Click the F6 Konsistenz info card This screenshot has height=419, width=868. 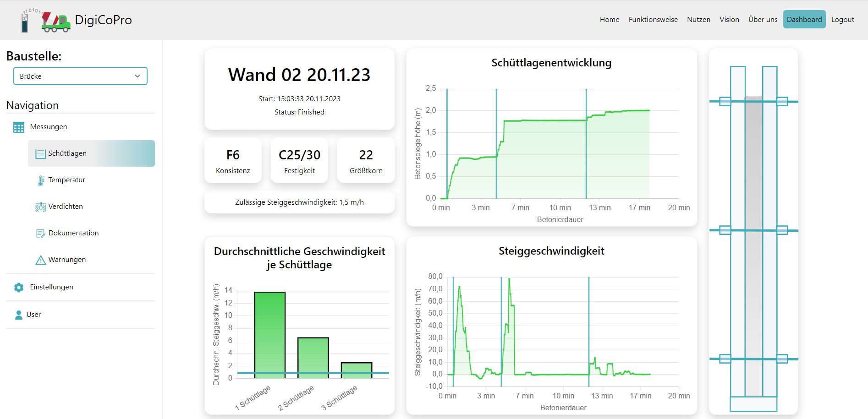point(233,161)
